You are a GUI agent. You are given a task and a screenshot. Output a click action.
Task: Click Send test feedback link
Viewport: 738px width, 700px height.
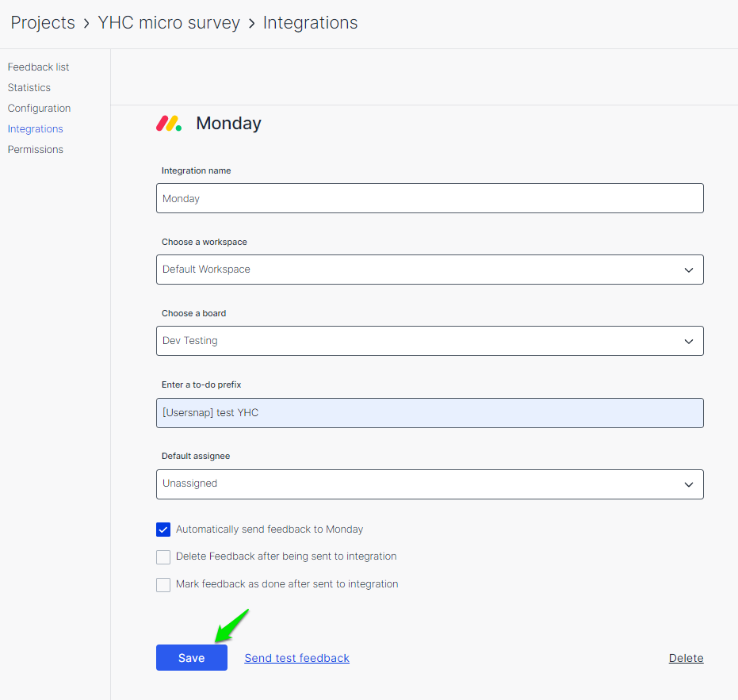pos(296,658)
